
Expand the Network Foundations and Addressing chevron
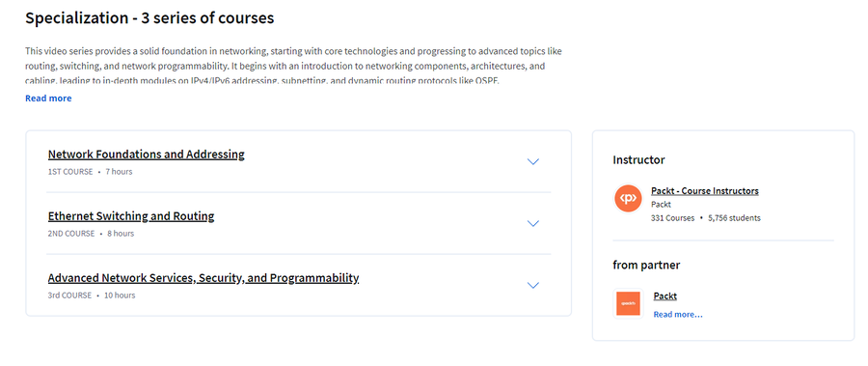click(x=533, y=162)
